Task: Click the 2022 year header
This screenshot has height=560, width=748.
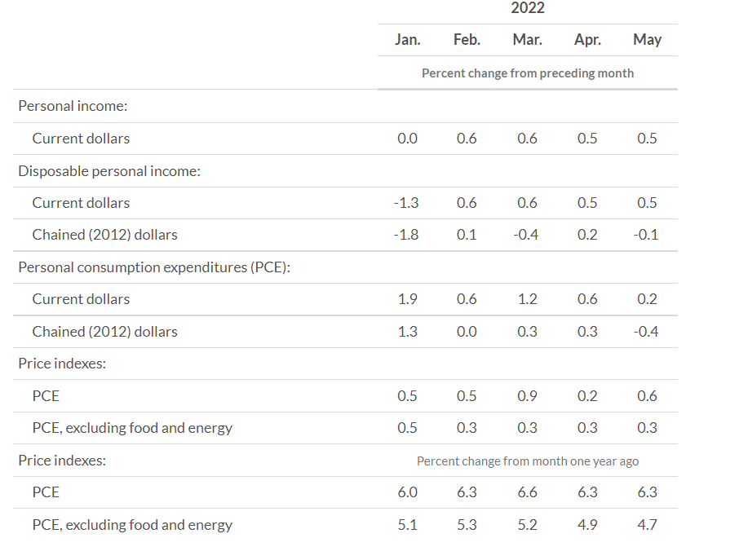Action: coord(527,8)
